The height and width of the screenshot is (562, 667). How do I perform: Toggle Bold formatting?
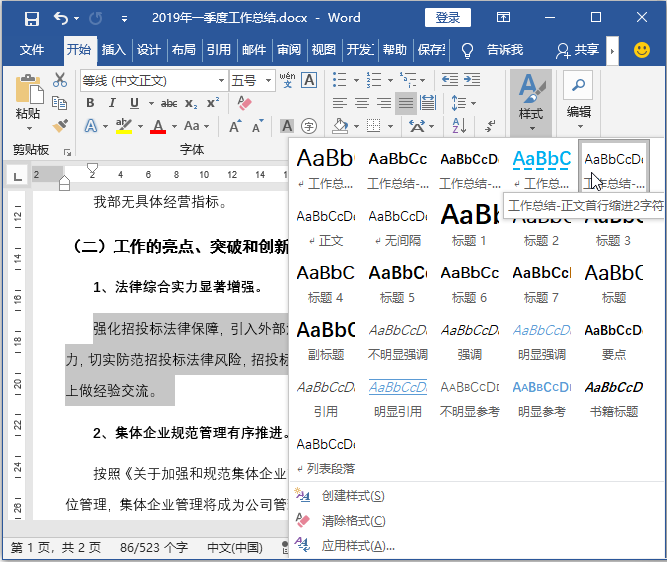pos(90,103)
